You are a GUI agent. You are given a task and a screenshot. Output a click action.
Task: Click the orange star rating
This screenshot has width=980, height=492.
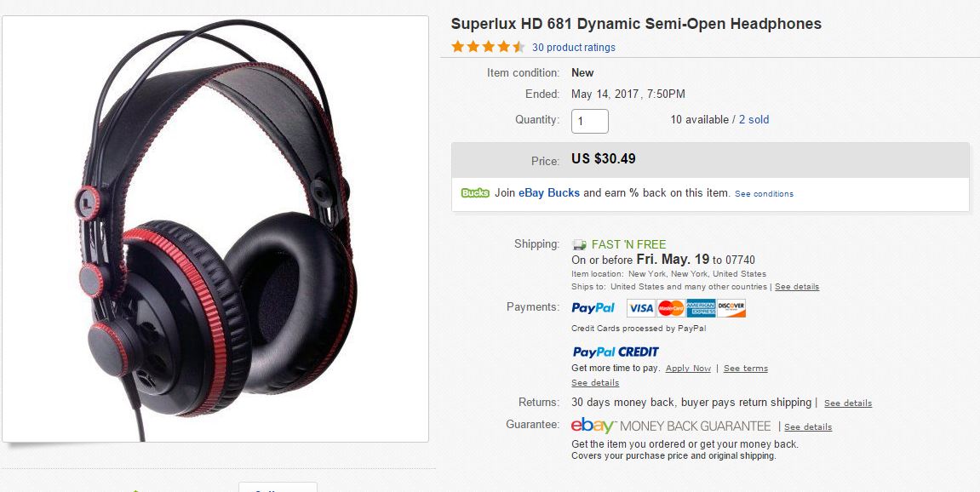click(x=488, y=47)
